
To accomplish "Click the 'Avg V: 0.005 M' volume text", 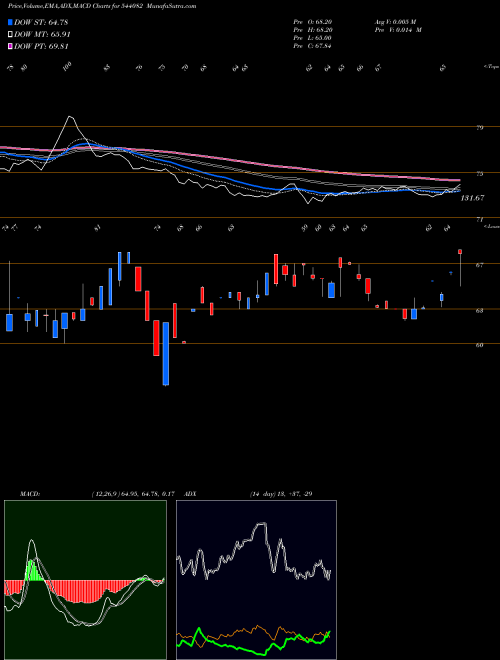I will pos(398,22).
